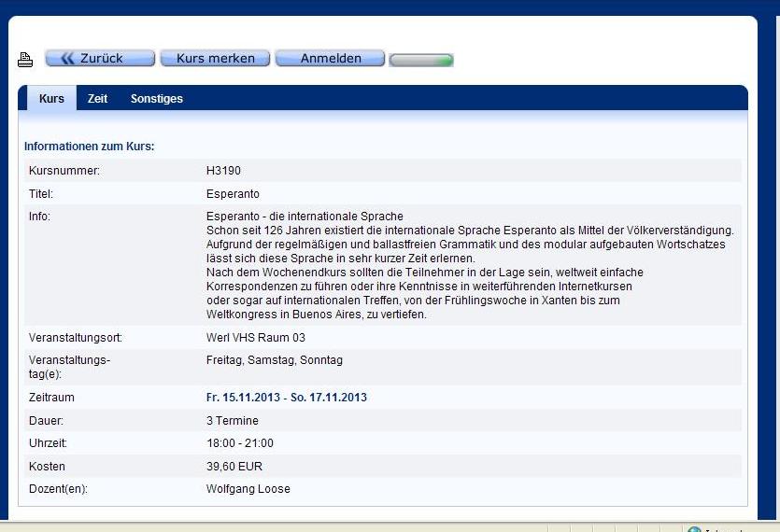Open the Sonstiges tab
Viewport: 780px width, 532px height.
coord(156,99)
